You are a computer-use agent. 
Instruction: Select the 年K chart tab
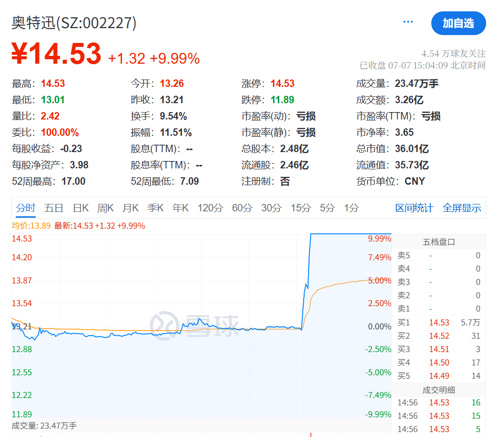point(180,208)
